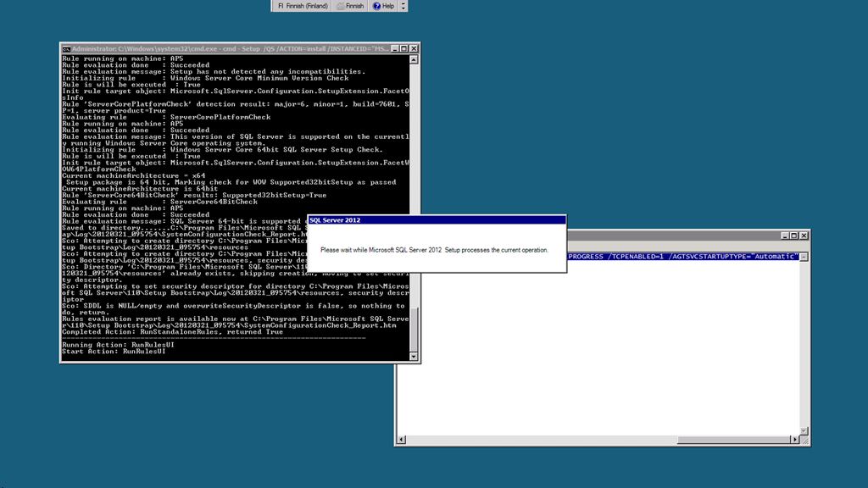The image size is (868, 488).
Task: Click the Finnish keyboard layout icon
Action: pos(341,6)
